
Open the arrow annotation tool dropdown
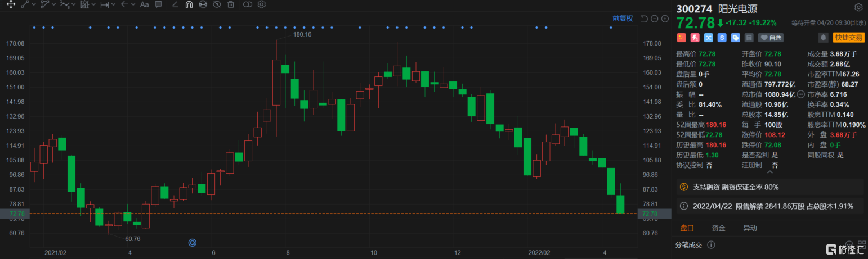click(x=132, y=4)
